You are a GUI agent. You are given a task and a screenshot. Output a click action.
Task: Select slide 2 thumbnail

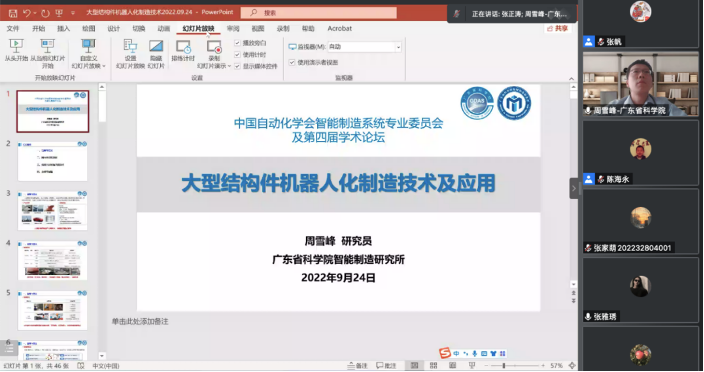[x=53, y=161]
